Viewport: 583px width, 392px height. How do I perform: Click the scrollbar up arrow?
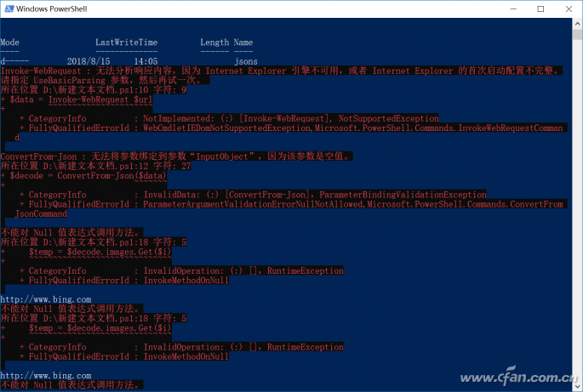575,25
